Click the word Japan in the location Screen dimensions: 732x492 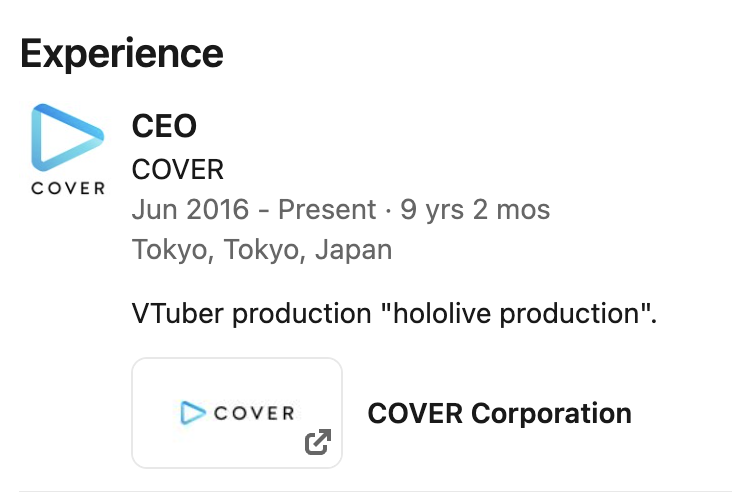click(353, 250)
